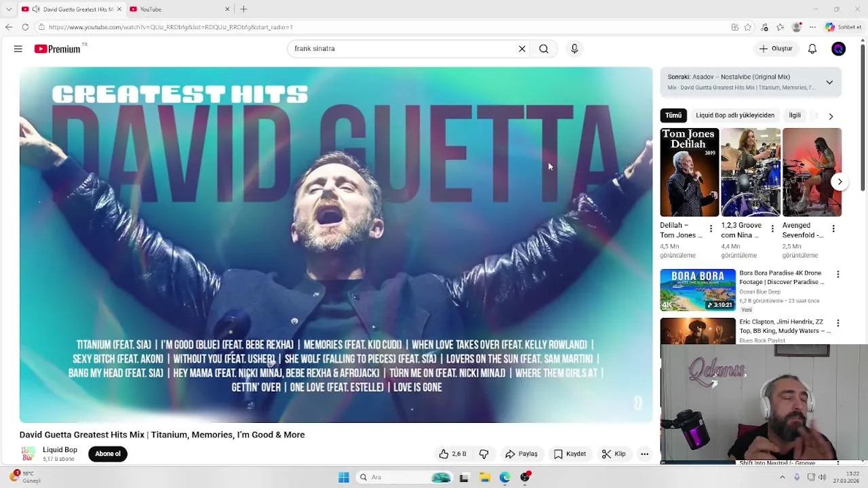Select Liquid Bop adlı yükleyiciden chip
868x488 pixels.
735,115
